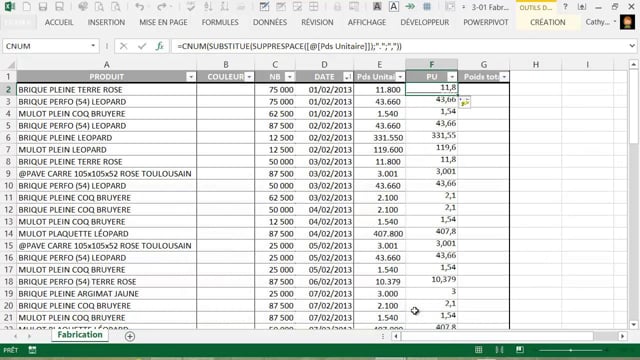Viewport: 640px width, 360px height.
Task: Switch to Normal view icon
Action: coord(478,350)
